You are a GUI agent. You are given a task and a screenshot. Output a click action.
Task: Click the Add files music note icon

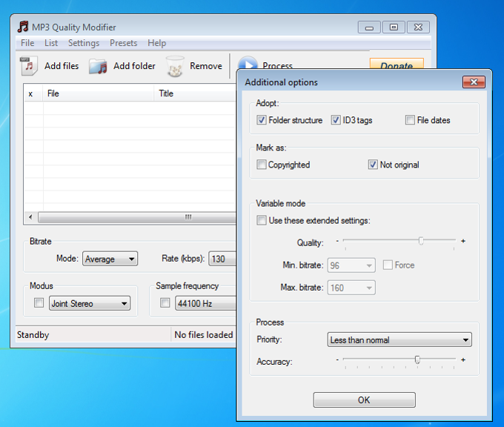tap(29, 66)
